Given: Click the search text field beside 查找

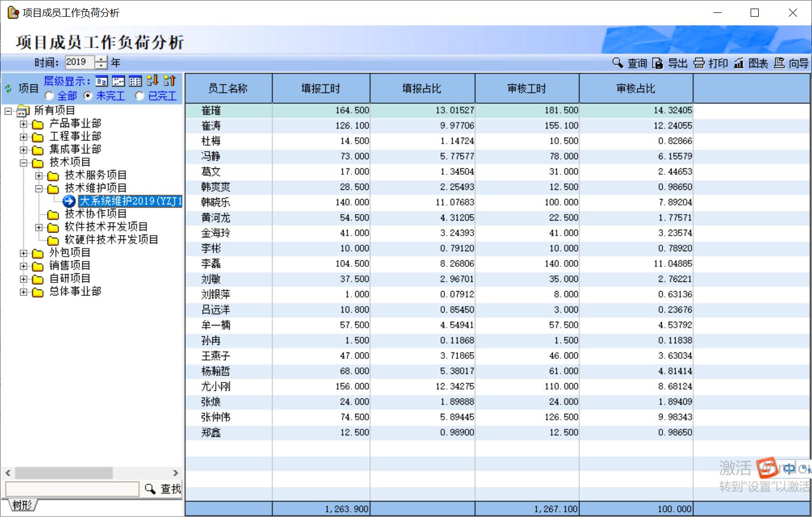Looking at the screenshot, I should click(72, 489).
